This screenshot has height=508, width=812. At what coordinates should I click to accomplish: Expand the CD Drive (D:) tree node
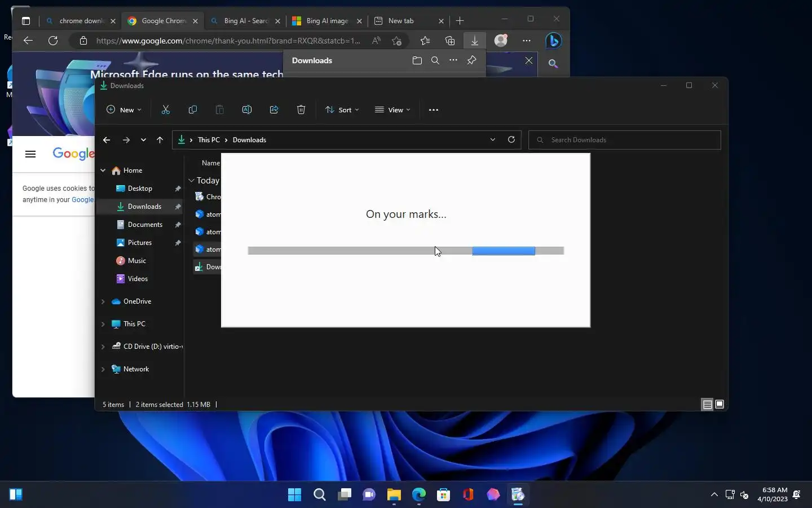(103, 347)
